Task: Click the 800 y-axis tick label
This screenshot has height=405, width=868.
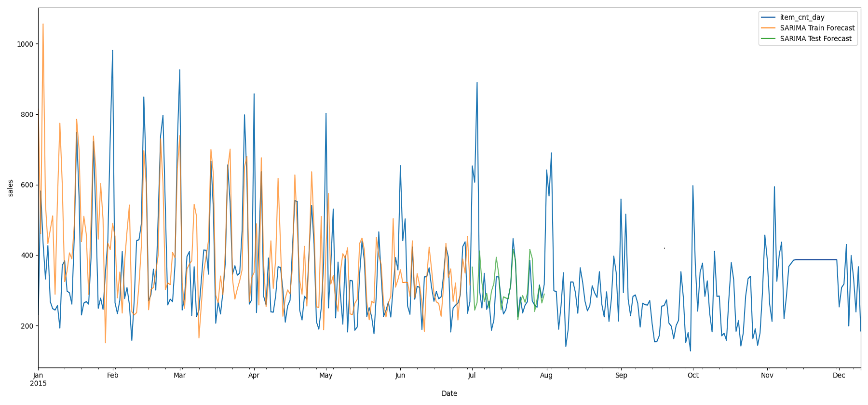Action: click(27, 115)
